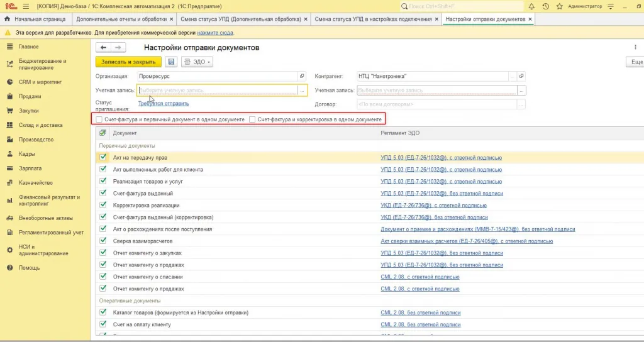Enable Счет-фактура и корректировка в одном документе
This screenshot has width=644, height=342.
(252, 119)
